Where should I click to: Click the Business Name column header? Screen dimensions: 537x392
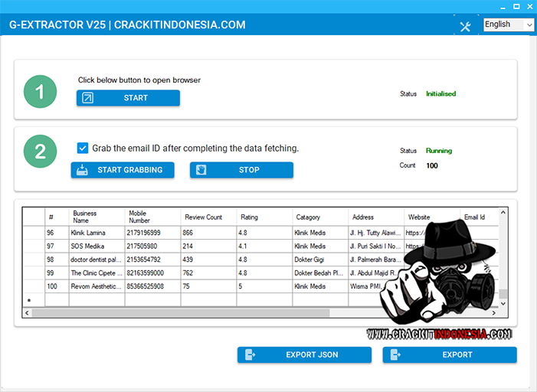click(97, 217)
